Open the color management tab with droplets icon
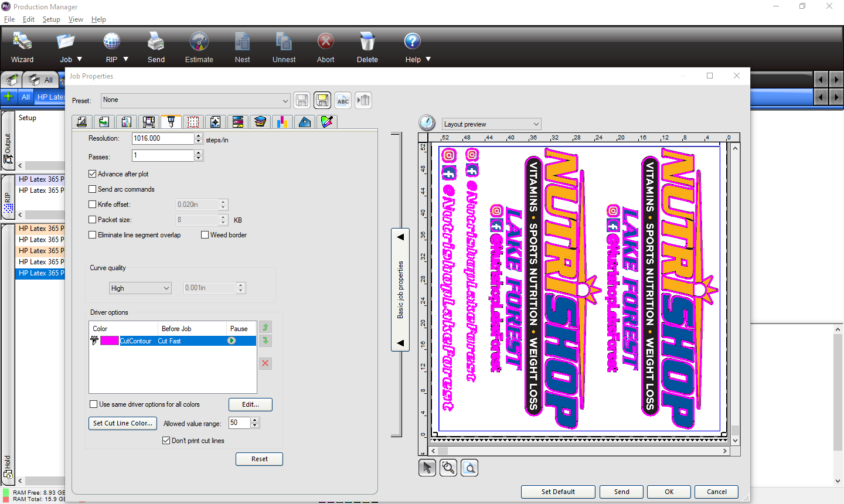Viewport: 844px width, 504px height. pos(126,122)
